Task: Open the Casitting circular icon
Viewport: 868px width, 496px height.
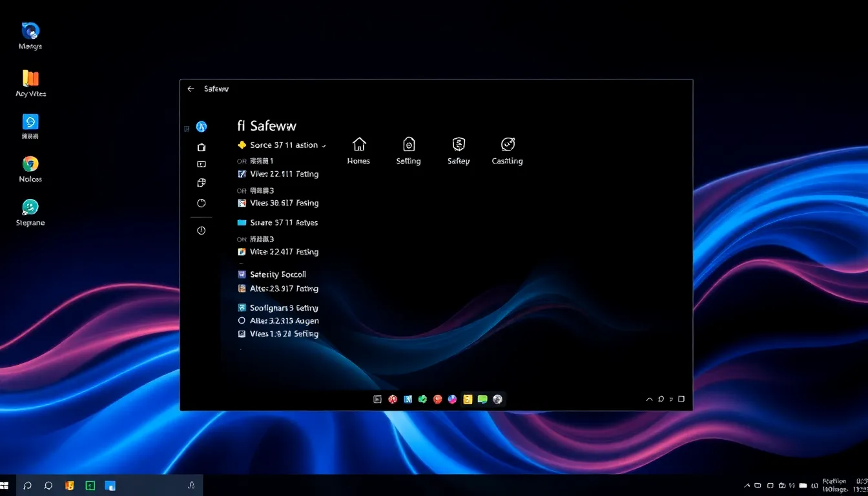Action: click(x=508, y=144)
